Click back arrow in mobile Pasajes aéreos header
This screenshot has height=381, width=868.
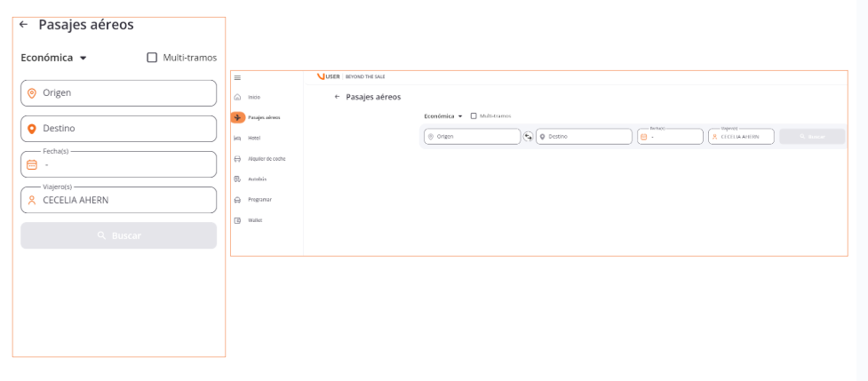tap(24, 26)
